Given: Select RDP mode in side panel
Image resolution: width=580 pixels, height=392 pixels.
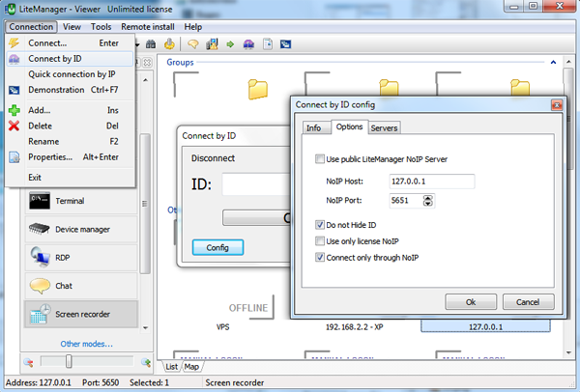Looking at the screenshot, I should pos(81,258).
